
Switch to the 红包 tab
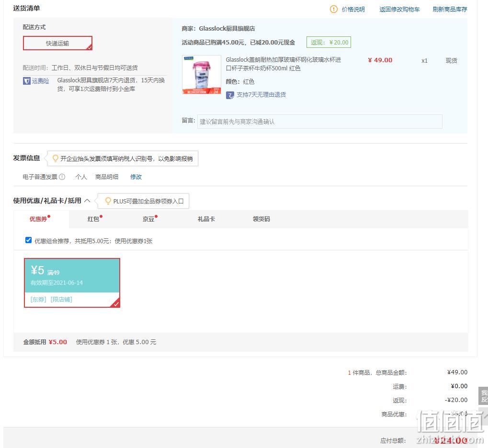pos(93,219)
